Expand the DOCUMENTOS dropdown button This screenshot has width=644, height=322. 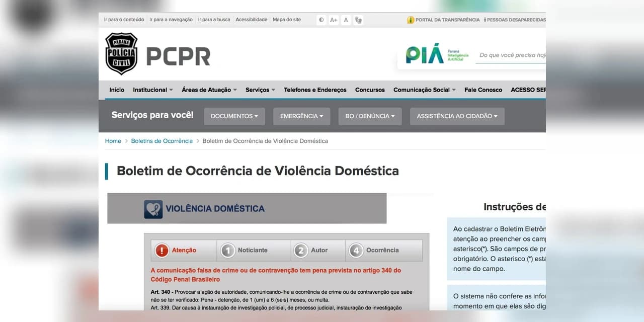click(x=234, y=116)
